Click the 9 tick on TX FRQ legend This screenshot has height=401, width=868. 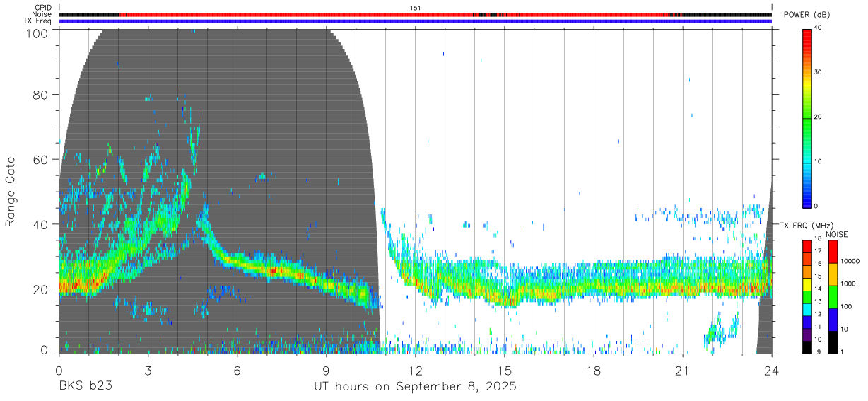pos(817,352)
